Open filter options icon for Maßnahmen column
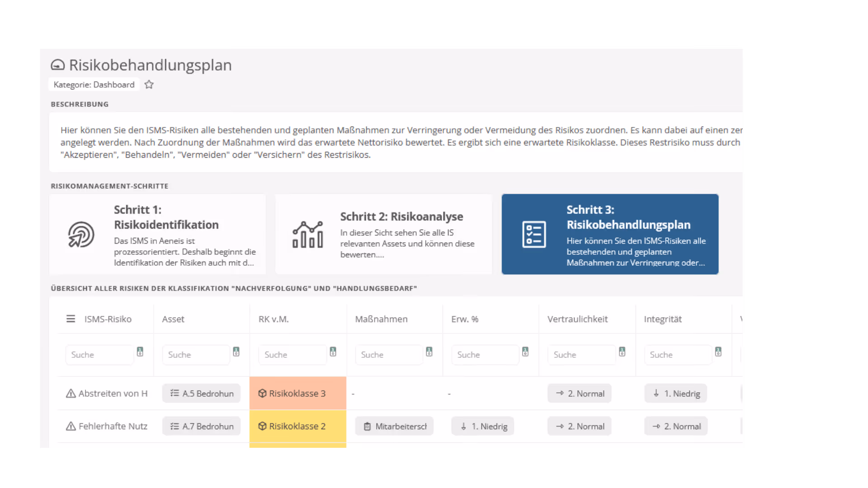Viewport: 868px width, 488px height. pyautogui.click(x=429, y=352)
